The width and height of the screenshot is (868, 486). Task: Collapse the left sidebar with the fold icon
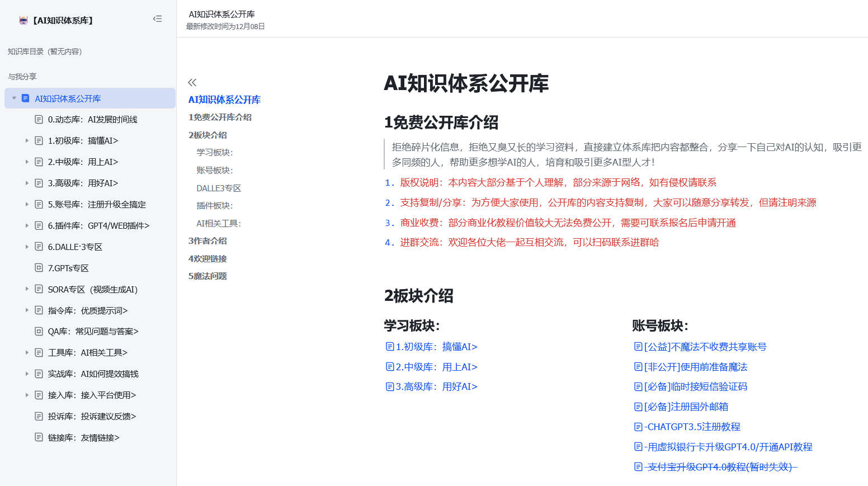(x=157, y=19)
